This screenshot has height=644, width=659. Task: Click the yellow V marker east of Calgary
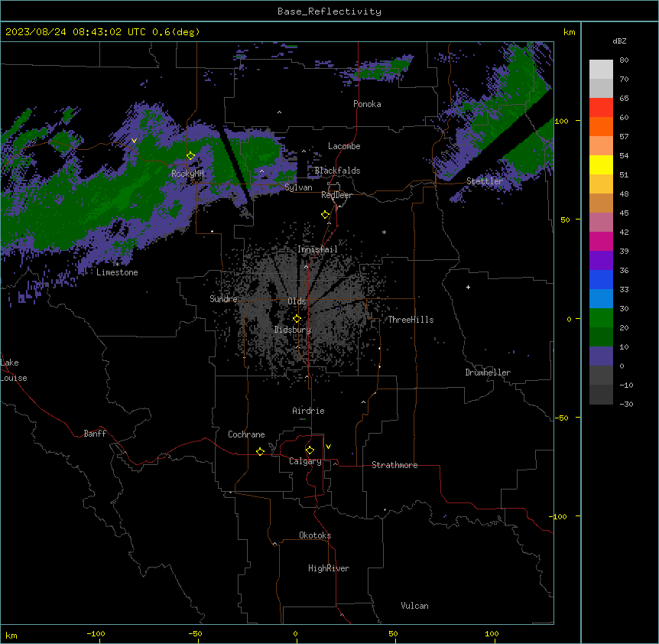[x=328, y=447]
